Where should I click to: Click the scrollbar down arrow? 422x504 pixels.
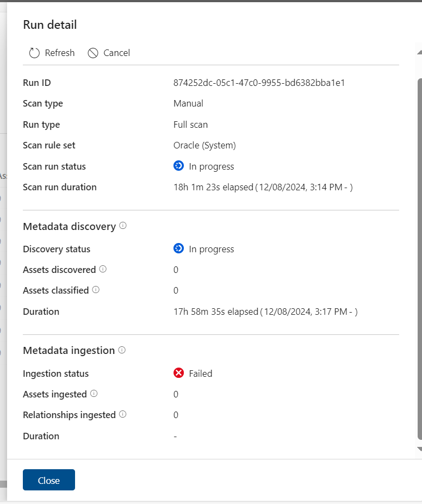[x=419, y=449]
